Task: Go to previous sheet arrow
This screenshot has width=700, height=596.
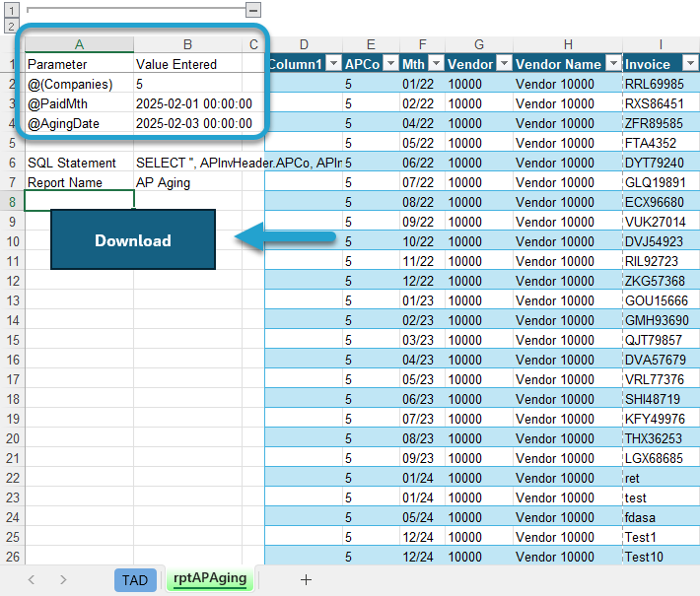Action: (x=32, y=579)
